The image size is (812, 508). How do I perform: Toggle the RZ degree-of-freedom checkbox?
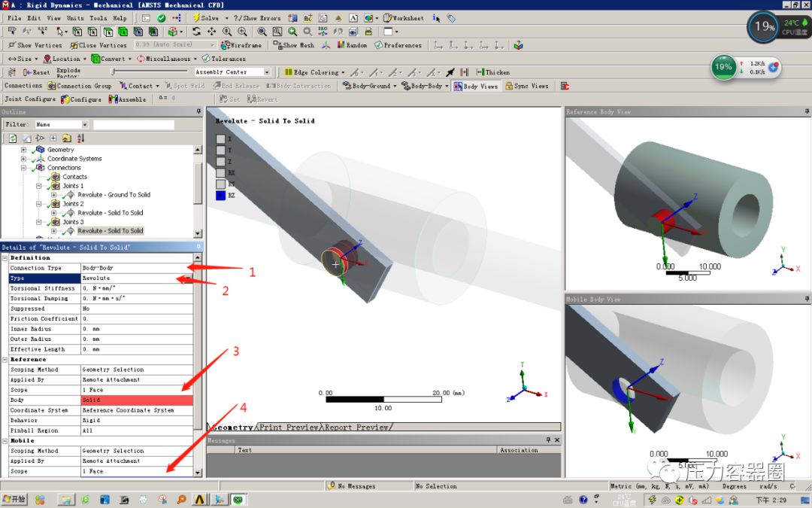click(x=220, y=195)
